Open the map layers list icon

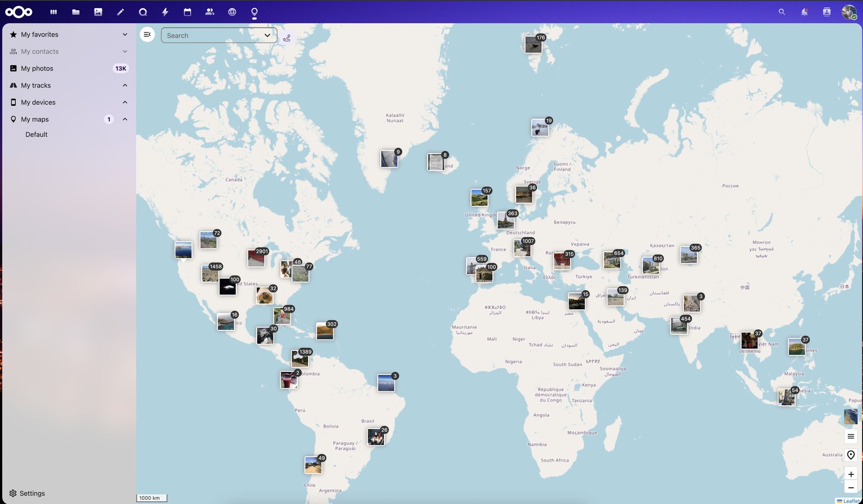851,436
